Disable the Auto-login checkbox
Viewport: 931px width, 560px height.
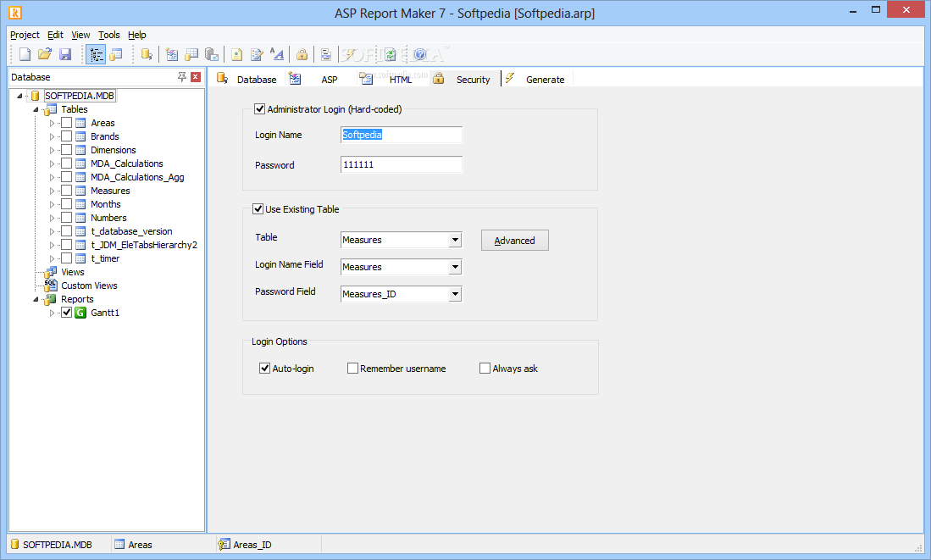pos(265,369)
